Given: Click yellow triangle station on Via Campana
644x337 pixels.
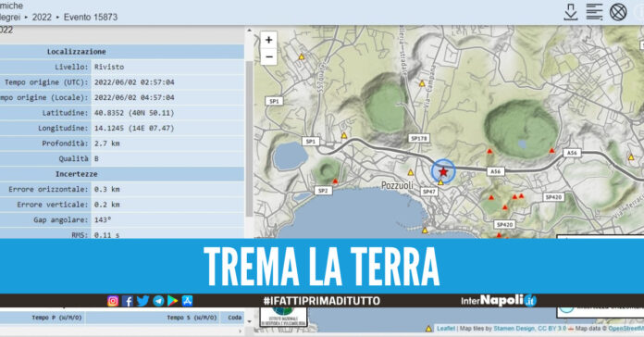Looking at the screenshot, I should click(422, 83).
